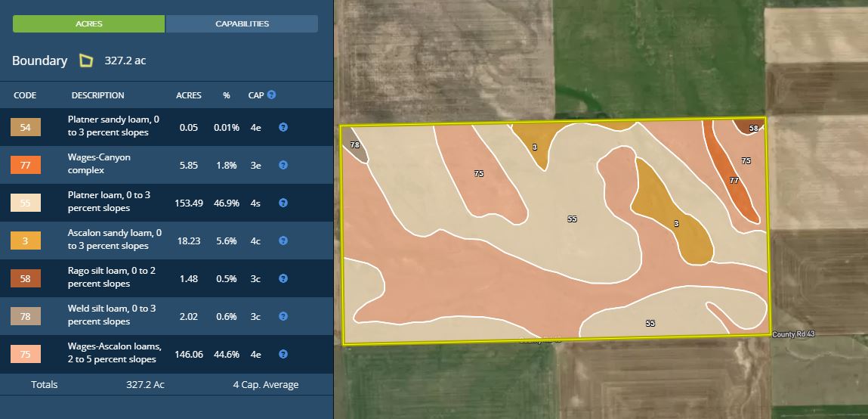This screenshot has height=419, width=868.
Task: Click map zone labeled 77
Action: click(x=734, y=181)
